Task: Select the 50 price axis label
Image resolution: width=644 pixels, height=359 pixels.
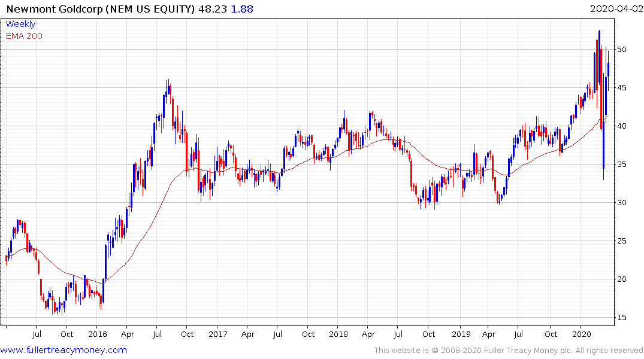Action: click(622, 50)
